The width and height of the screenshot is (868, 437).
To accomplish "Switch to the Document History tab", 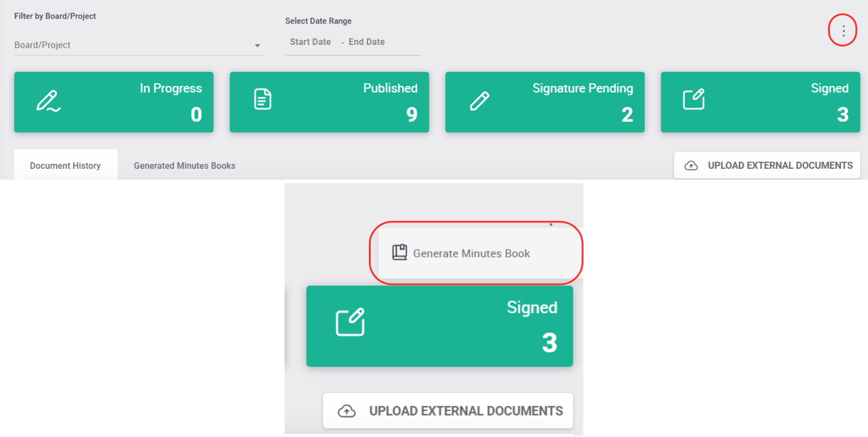I will point(66,166).
